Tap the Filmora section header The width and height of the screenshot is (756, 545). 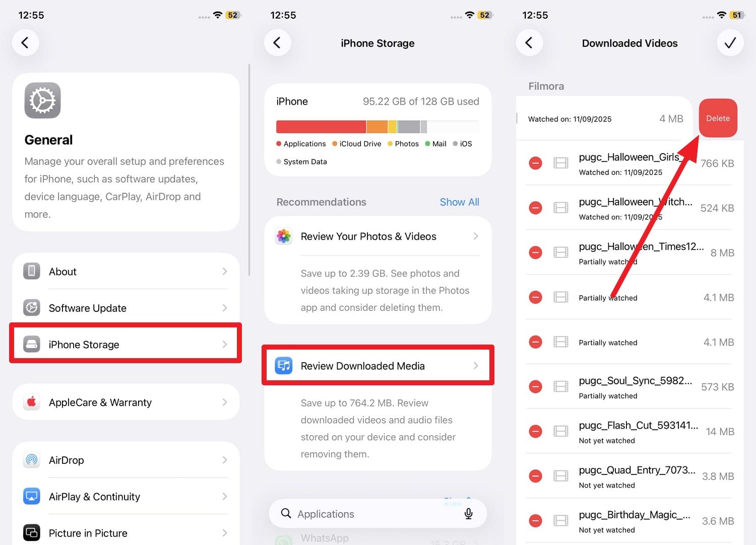pos(546,86)
